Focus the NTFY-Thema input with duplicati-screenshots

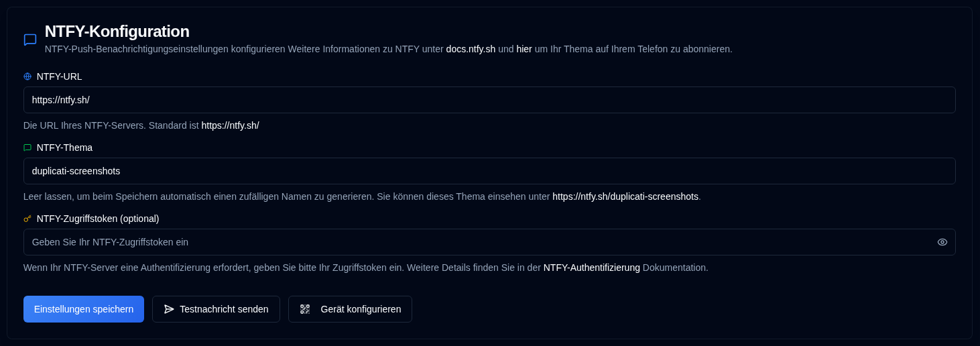[489, 171]
